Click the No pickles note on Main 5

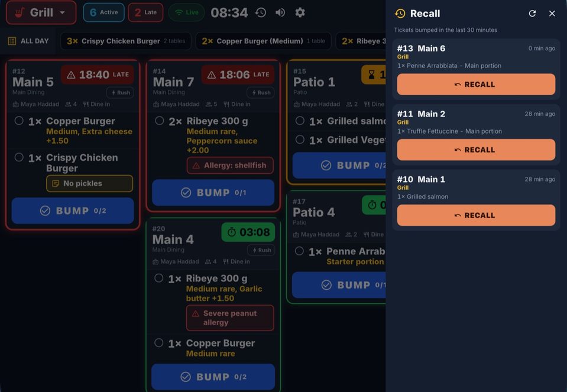tap(89, 183)
